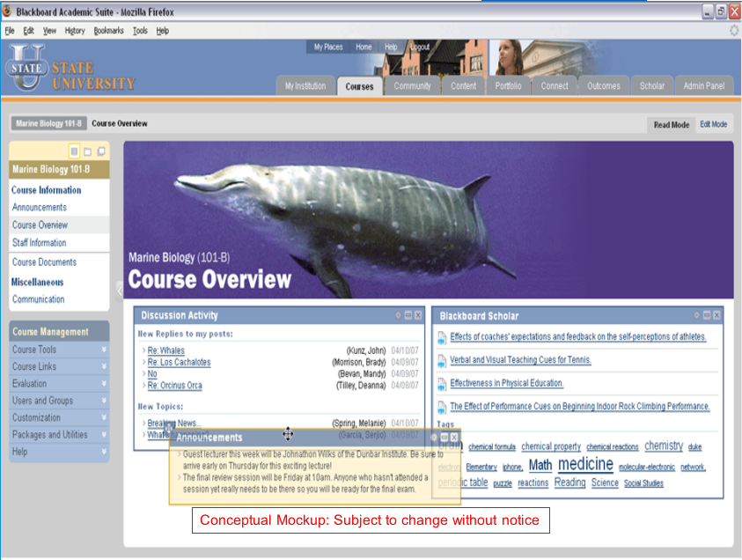The height and width of the screenshot is (560, 742).
Task: Select the Courses tab
Action: coord(359,86)
